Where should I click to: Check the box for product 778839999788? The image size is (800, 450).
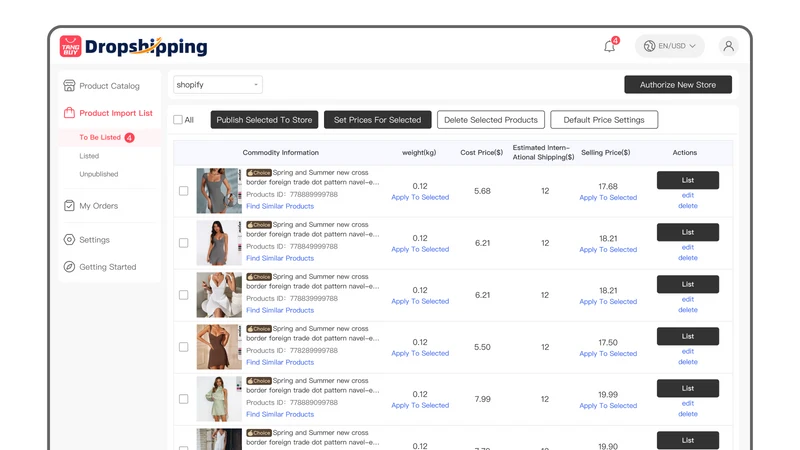coord(184,295)
